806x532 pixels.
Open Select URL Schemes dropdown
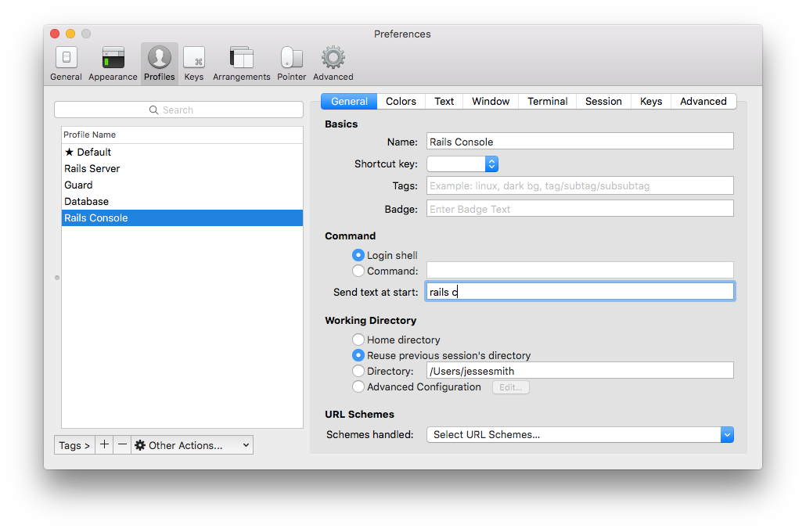click(x=580, y=434)
